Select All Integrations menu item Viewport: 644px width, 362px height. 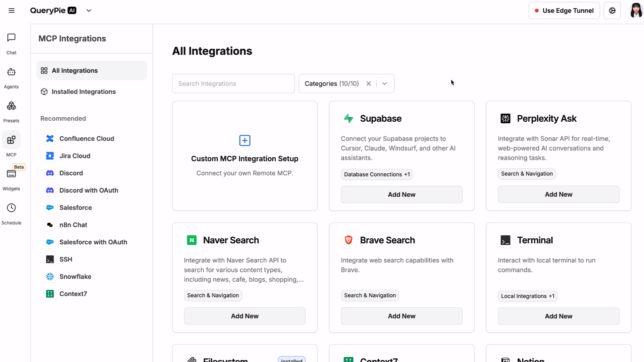tap(75, 71)
